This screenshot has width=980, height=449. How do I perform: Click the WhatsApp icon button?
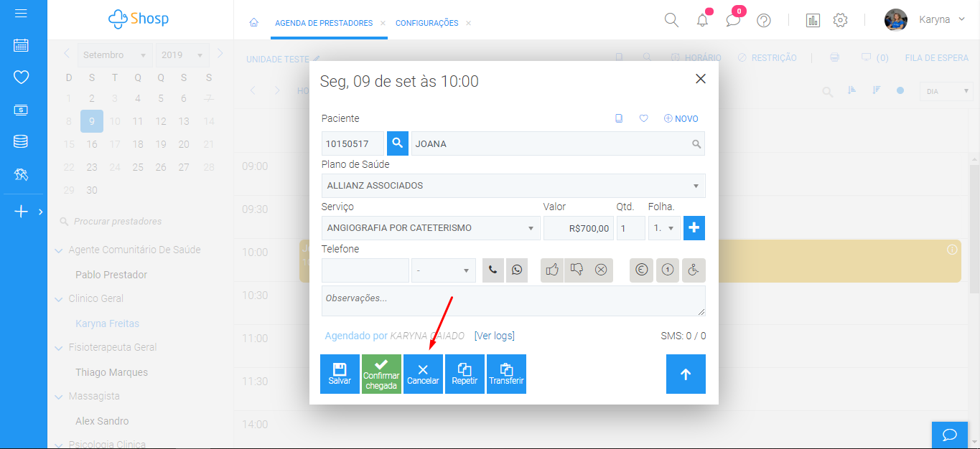click(x=516, y=270)
